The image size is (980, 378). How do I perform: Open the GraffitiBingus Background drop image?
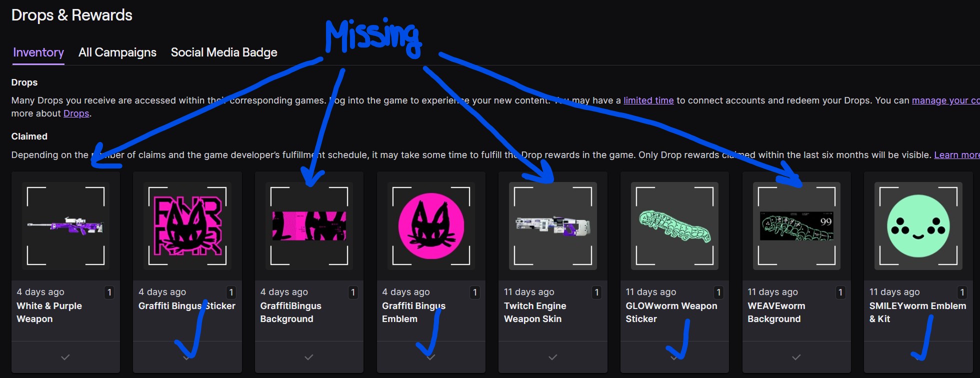click(309, 226)
